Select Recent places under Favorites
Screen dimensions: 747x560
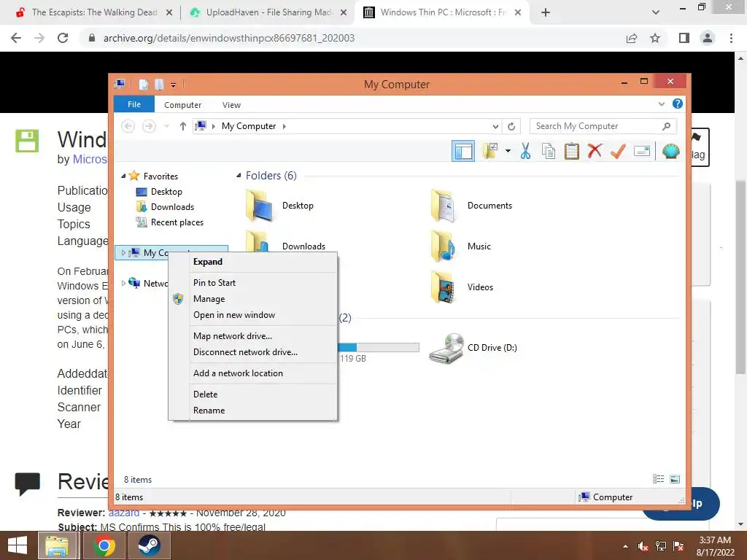pos(177,222)
